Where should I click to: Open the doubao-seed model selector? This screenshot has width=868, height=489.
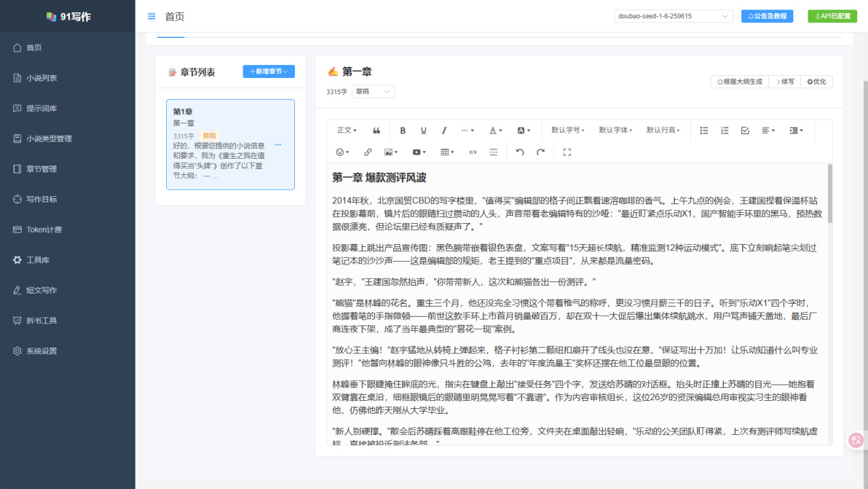point(673,16)
